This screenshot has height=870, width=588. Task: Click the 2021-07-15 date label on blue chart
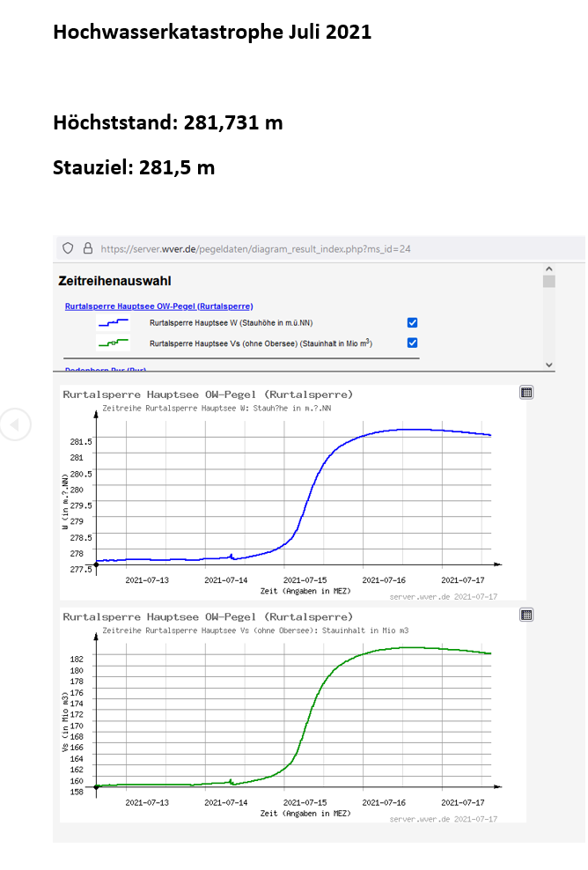305,579
